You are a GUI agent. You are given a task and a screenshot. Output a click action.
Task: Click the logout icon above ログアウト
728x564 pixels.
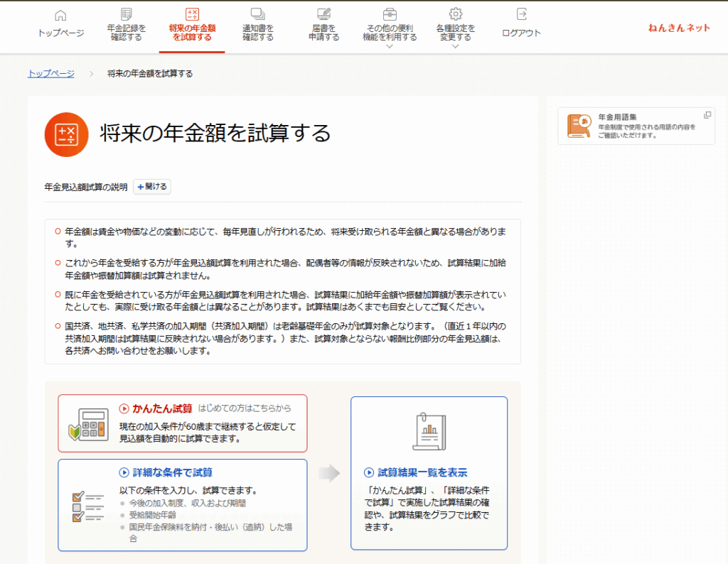click(521, 14)
